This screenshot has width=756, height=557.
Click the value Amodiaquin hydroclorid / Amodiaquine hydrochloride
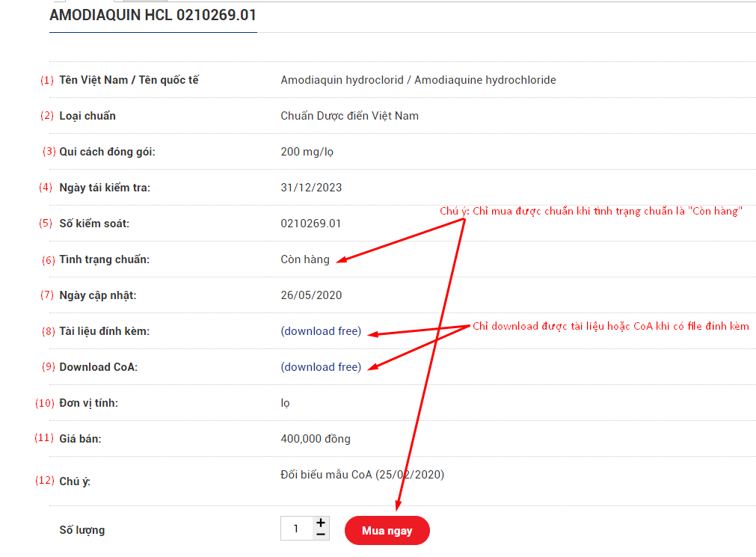pos(418,80)
